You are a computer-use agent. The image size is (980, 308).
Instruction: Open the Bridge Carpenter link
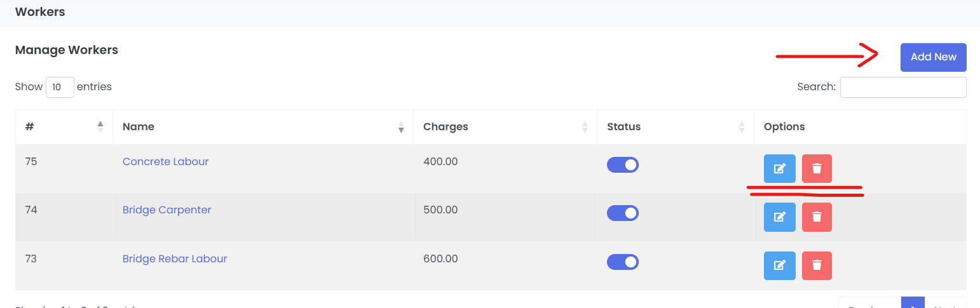[167, 210]
